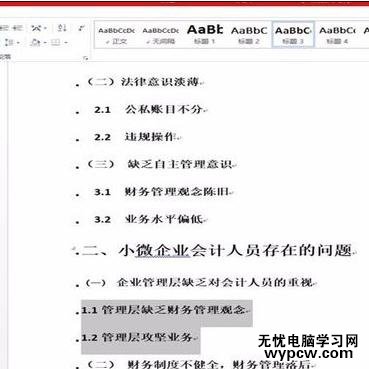The image size is (369, 369).
Task: Select the highlighted 标题 3 style
Action: 293,35
